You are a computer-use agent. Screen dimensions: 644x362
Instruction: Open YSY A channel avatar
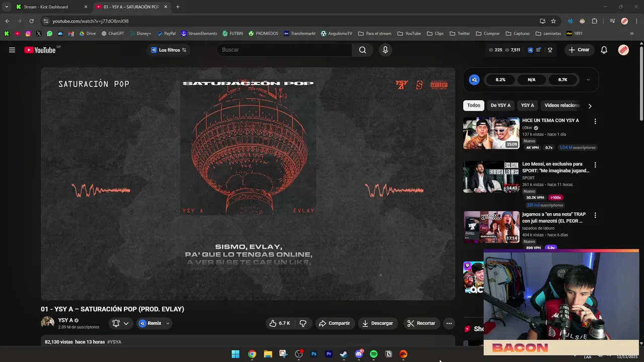click(48, 323)
